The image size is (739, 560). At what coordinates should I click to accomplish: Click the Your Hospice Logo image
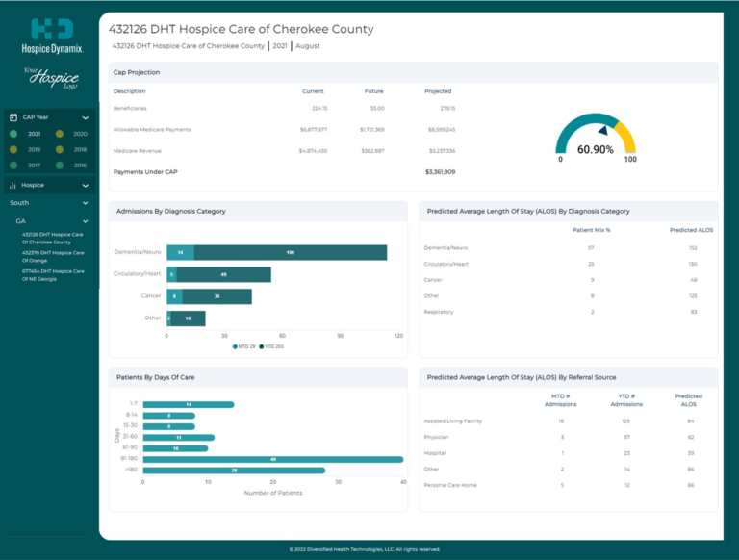pyautogui.click(x=52, y=78)
